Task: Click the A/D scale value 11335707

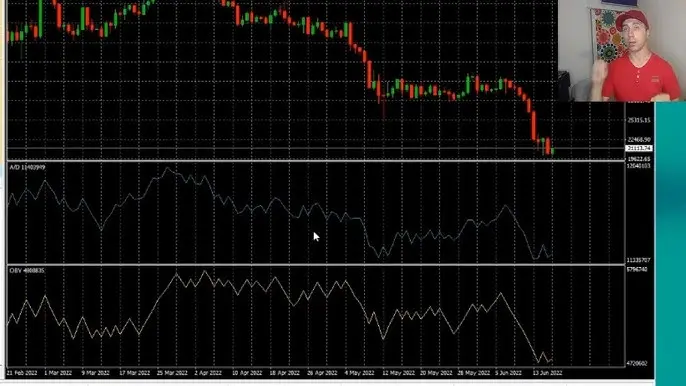Action: (639, 260)
